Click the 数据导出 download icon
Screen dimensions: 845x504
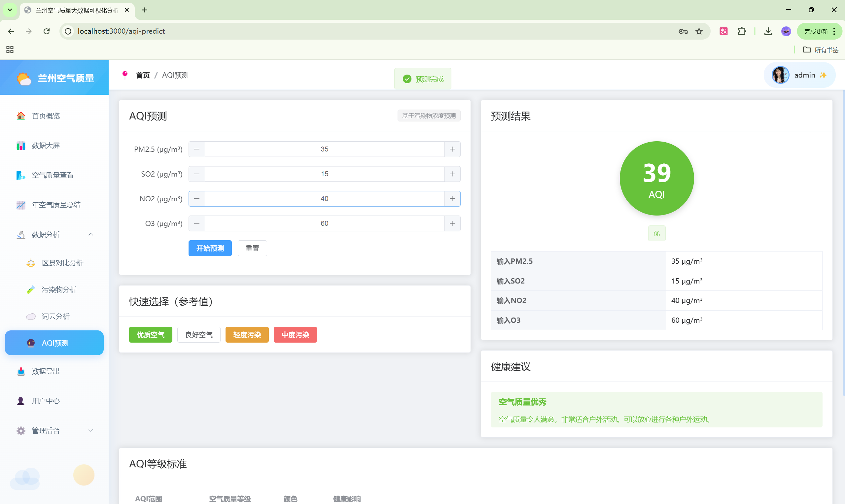click(21, 371)
